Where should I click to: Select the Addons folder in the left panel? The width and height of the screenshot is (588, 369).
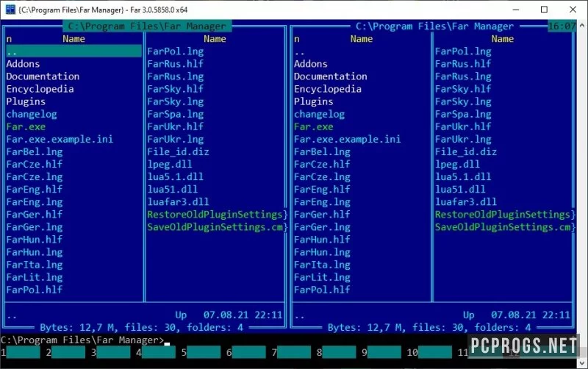(x=23, y=64)
